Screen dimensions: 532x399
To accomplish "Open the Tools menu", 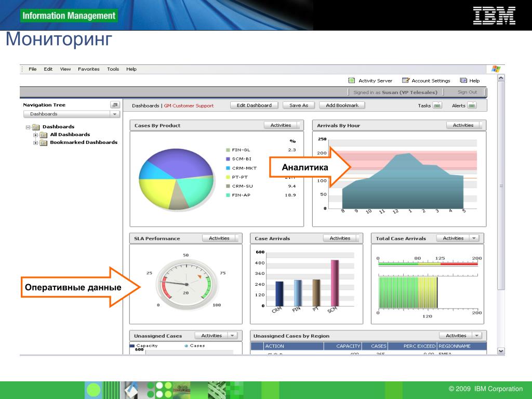I will coord(113,69).
